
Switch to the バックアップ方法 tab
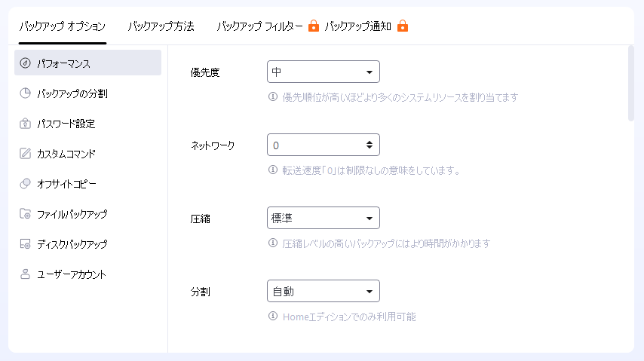click(x=161, y=26)
